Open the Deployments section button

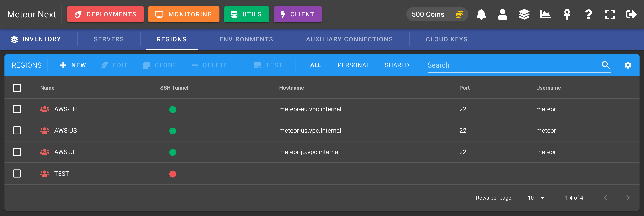point(106,14)
